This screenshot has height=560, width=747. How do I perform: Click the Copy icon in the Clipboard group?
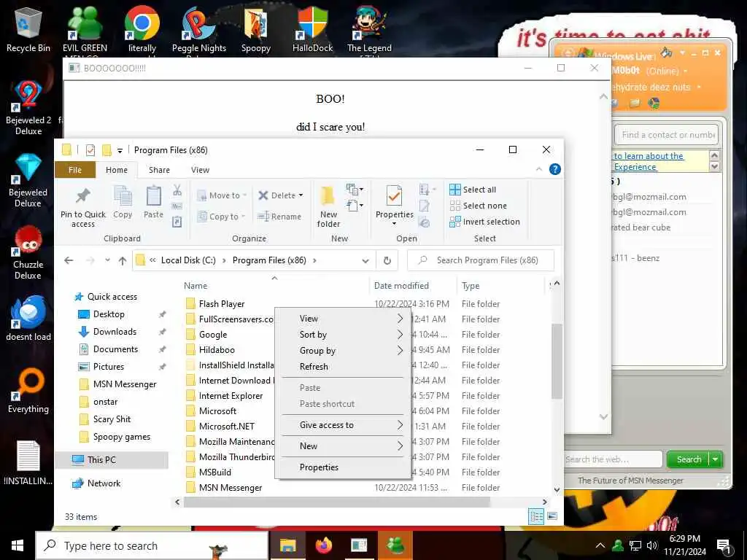[x=123, y=202]
